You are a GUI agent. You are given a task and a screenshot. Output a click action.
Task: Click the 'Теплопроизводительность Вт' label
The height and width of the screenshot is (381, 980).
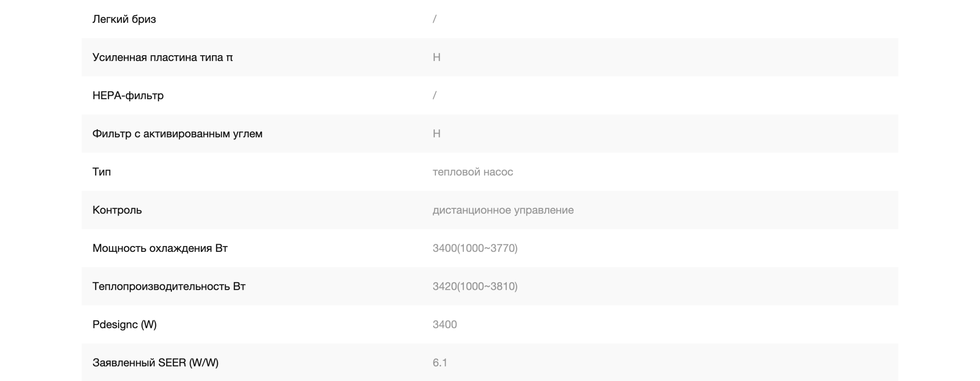[169, 286]
